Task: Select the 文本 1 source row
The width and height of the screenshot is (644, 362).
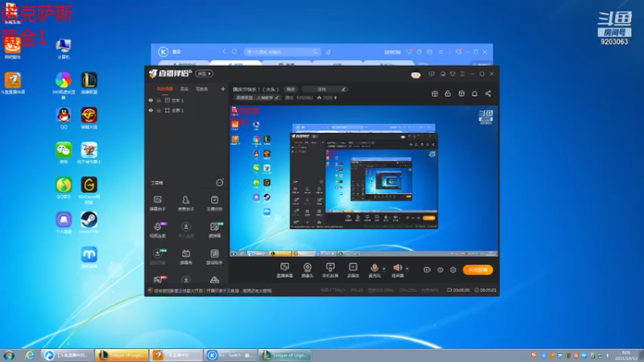Action: tap(187, 100)
